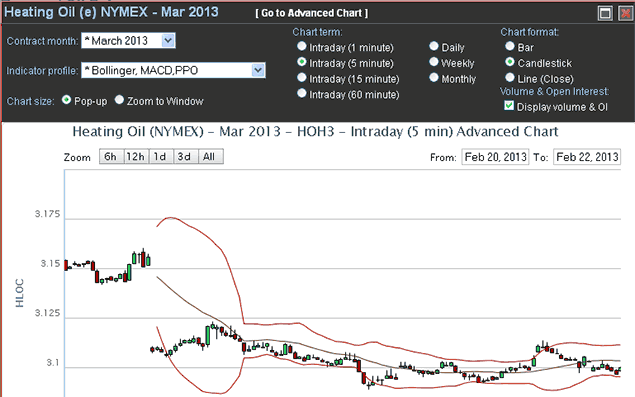The width and height of the screenshot is (635, 397).
Task: Click the HLOC axis label
Action: tap(19, 293)
